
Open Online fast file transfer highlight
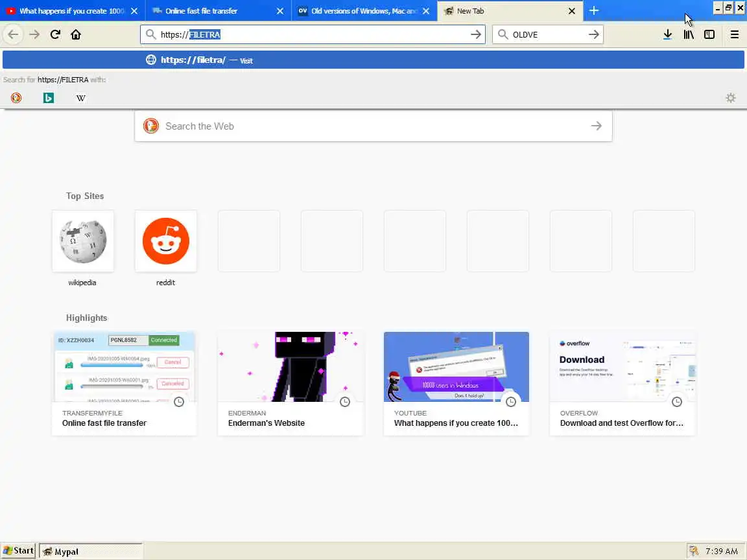[124, 383]
